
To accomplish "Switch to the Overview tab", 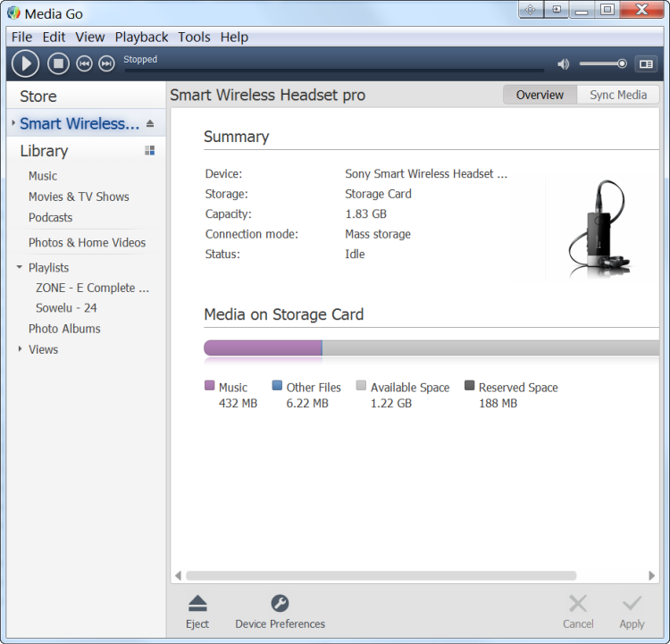I will (540, 95).
